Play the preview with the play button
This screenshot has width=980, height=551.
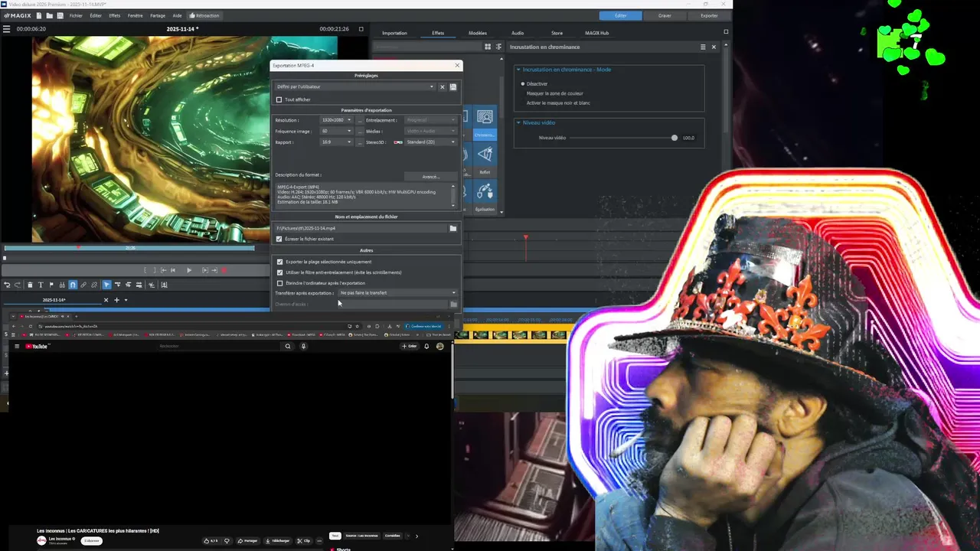tap(189, 270)
